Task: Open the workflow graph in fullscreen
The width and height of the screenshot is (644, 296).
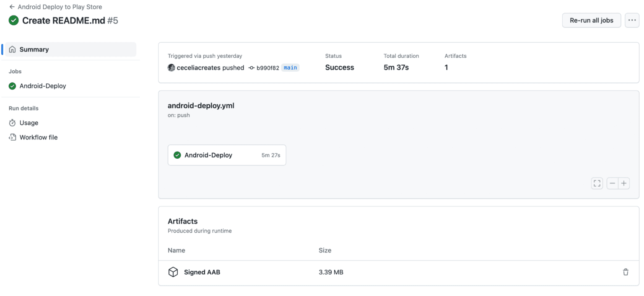Action: (x=597, y=183)
